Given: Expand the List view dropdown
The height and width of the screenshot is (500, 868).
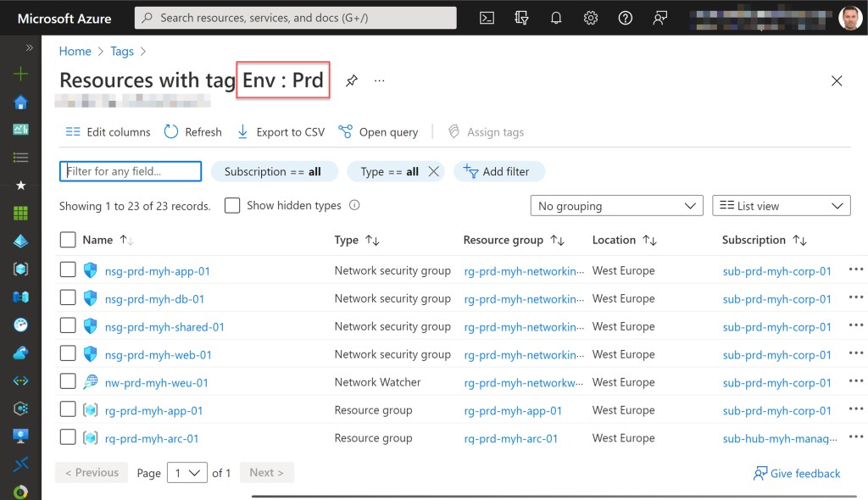Looking at the screenshot, I should (781, 206).
